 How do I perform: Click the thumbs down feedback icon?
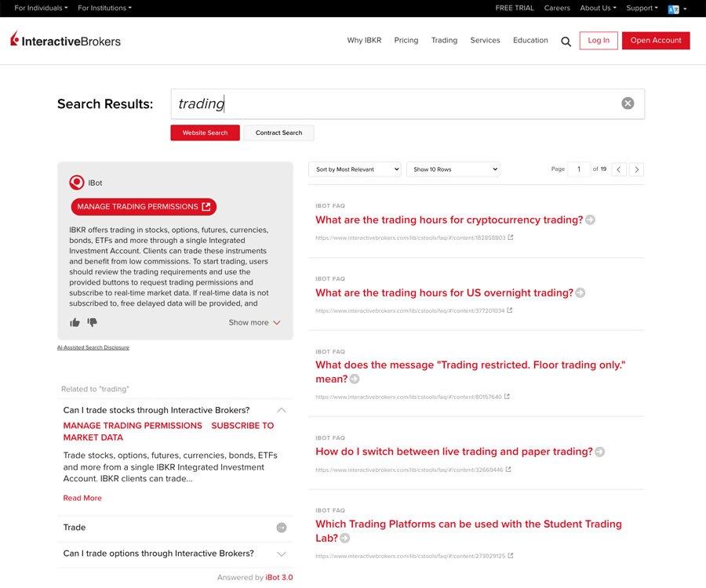[x=93, y=322]
